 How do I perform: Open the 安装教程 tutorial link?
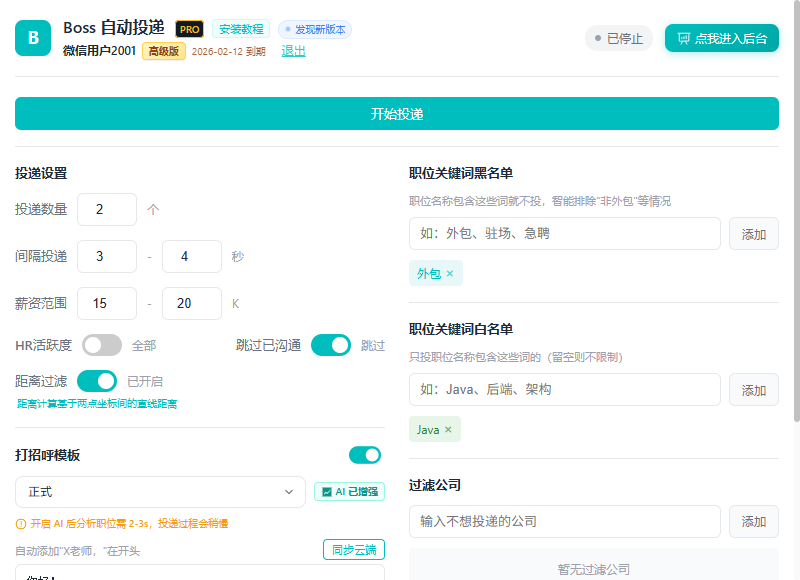point(241,29)
